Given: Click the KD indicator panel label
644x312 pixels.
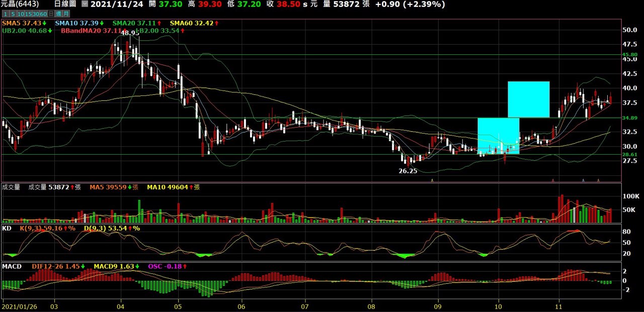Looking at the screenshot, I should coord(7,228).
